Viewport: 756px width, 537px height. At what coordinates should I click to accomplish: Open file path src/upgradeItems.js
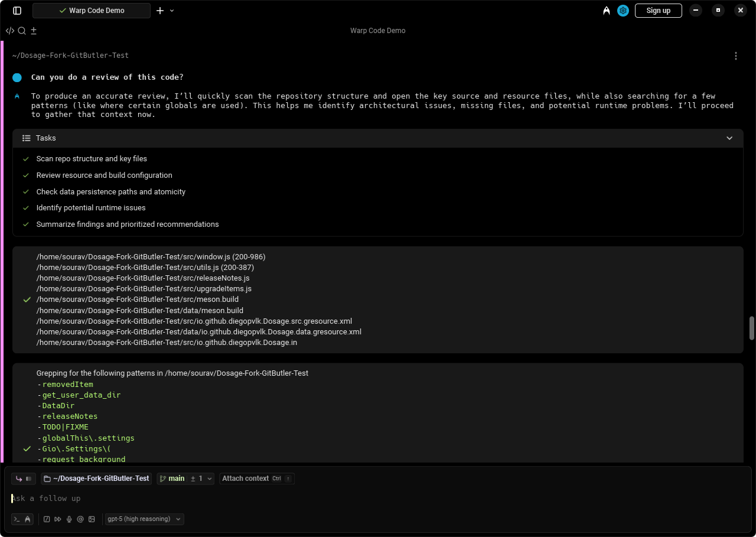point(144,289)
